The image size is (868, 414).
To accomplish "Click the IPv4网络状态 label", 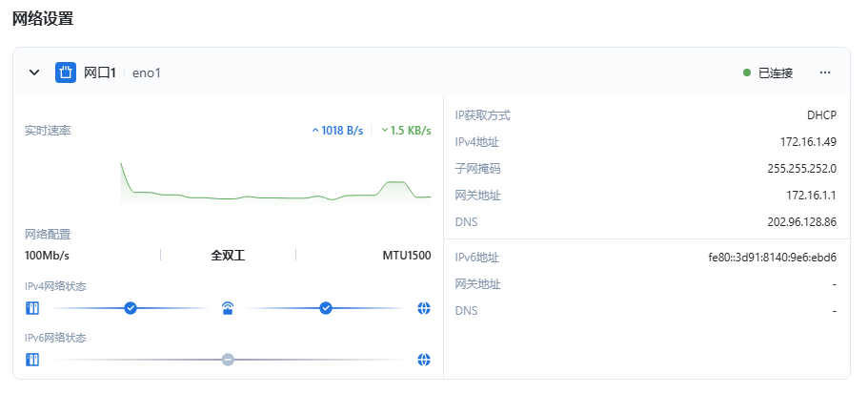I will pos(55,286).
